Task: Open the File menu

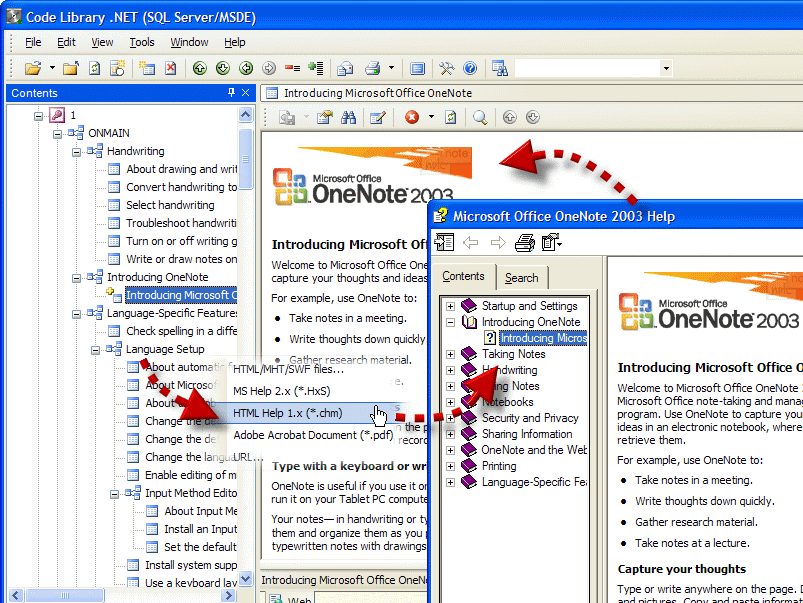Action: [x=33, y=42]
